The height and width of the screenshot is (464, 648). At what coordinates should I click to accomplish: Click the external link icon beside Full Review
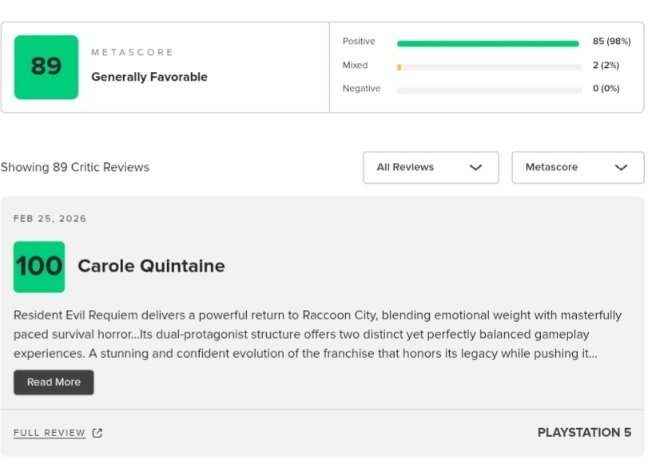[97, 433]
